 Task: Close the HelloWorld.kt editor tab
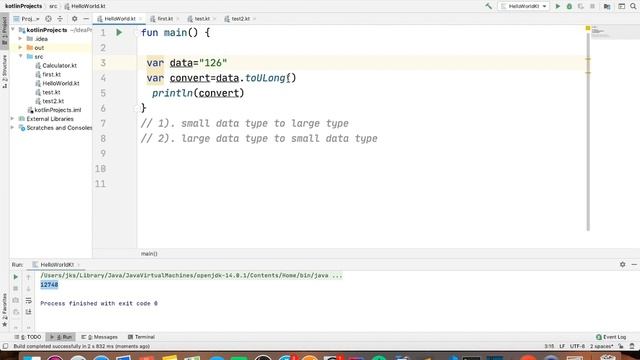[x=140, y=19]
